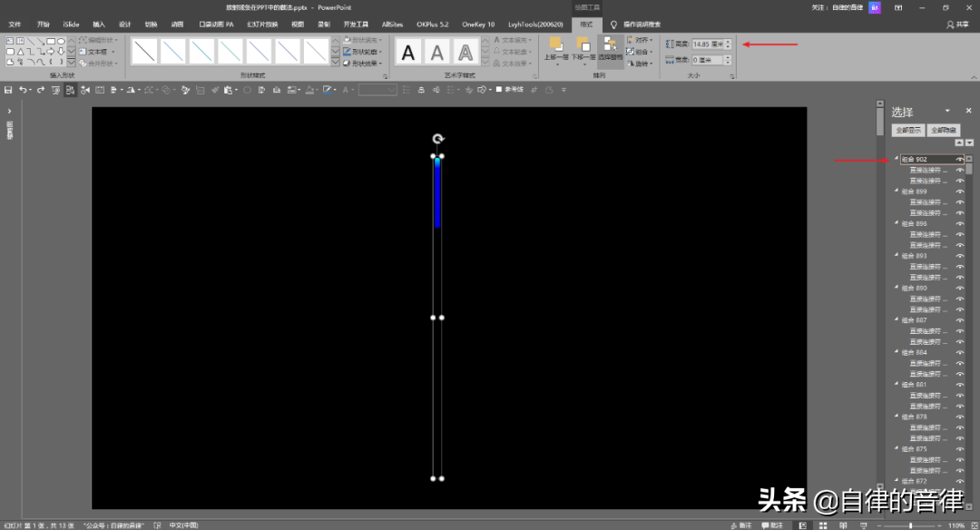Image resolution: width=980 pixels, height=530 pixels.
Task: Click the 全部显示 (Show All) button
Action: (908, 130)
